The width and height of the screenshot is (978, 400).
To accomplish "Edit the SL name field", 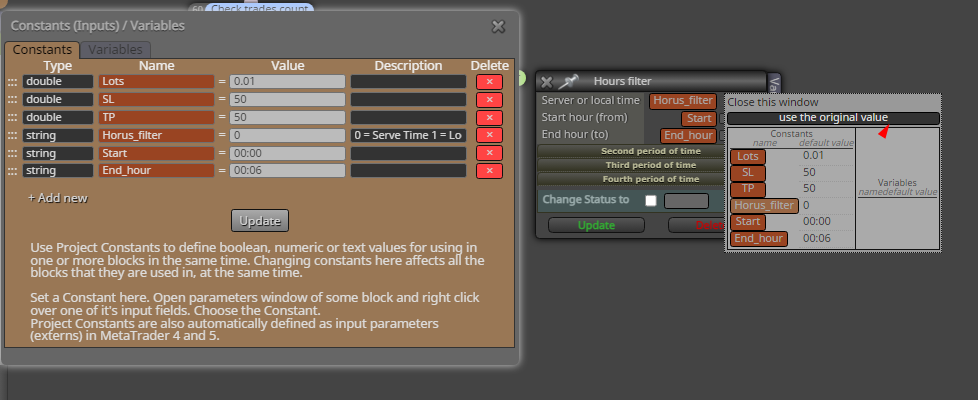I will (157, 100).
